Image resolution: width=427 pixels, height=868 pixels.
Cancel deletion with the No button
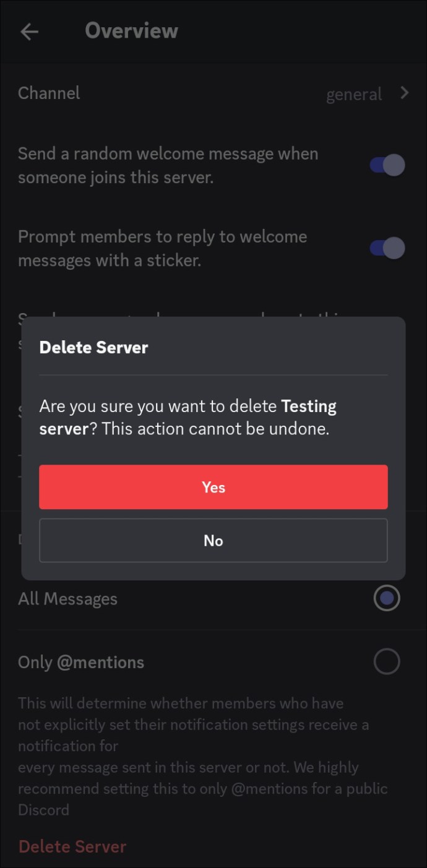[x=213, y=541]
